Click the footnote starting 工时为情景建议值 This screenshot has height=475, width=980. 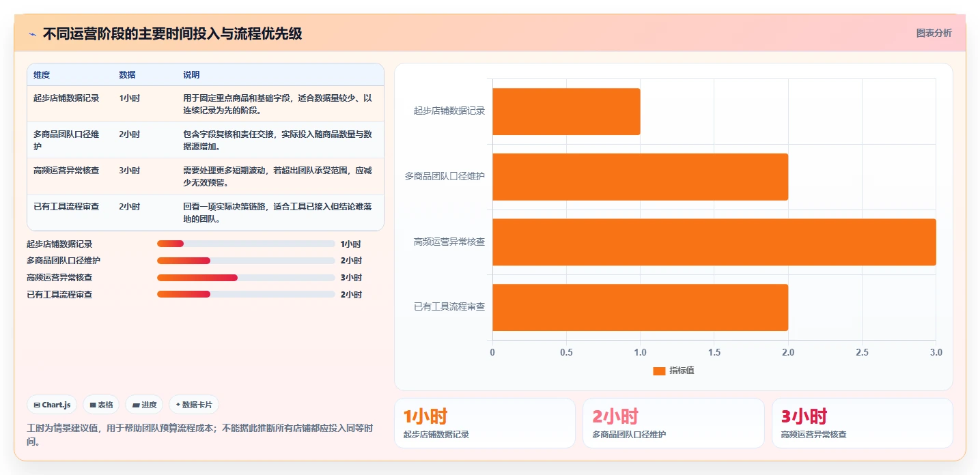(x=200, y=435)
